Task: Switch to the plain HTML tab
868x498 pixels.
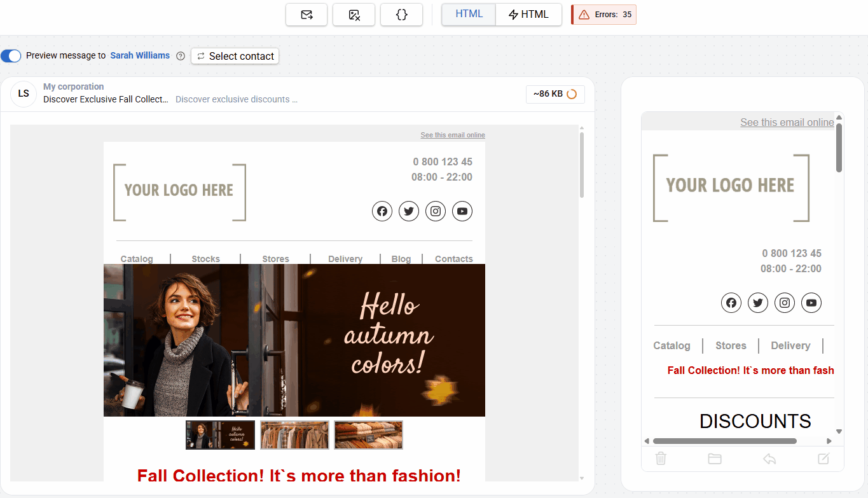Action: [469, 14]
